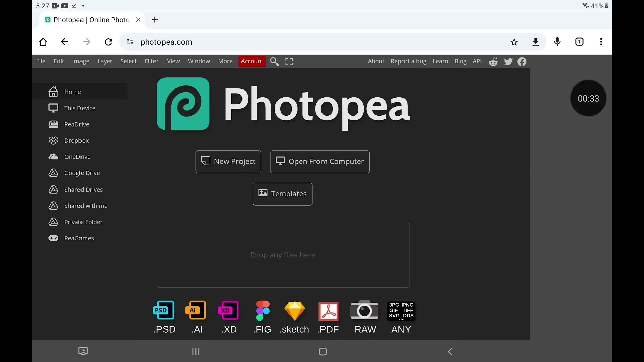Select the .AI Illustrator format icon

196,311
